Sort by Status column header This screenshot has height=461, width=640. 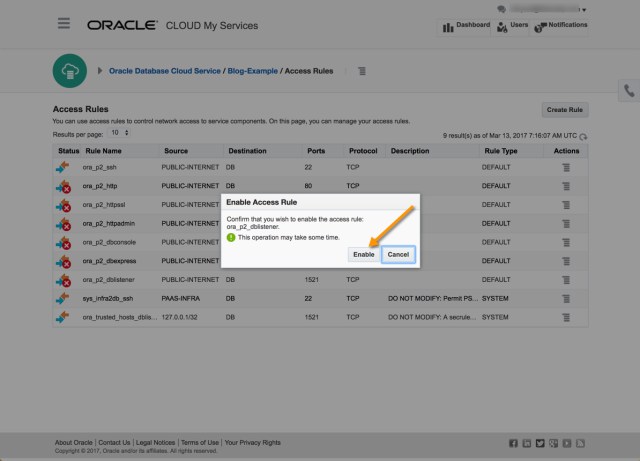69,151
